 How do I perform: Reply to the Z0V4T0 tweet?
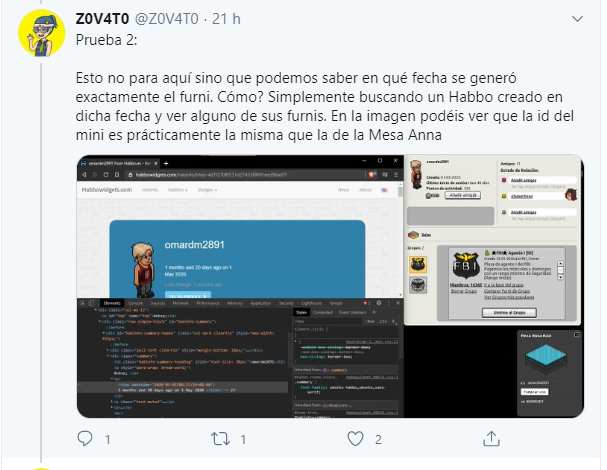pos(85,439)
